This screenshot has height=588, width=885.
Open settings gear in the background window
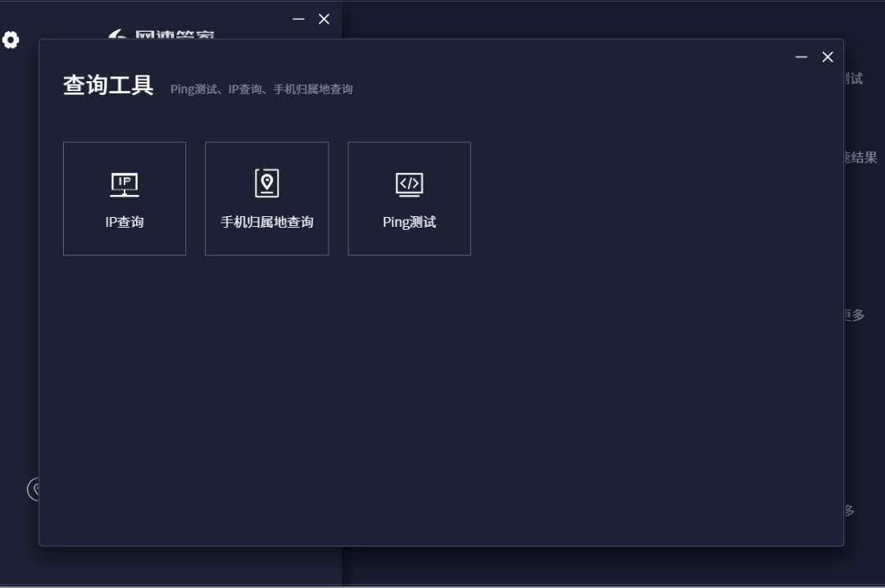coord(11,39)
